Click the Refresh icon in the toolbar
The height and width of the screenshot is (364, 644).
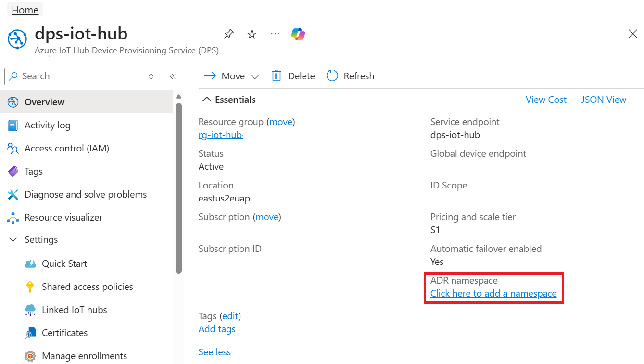332,76
